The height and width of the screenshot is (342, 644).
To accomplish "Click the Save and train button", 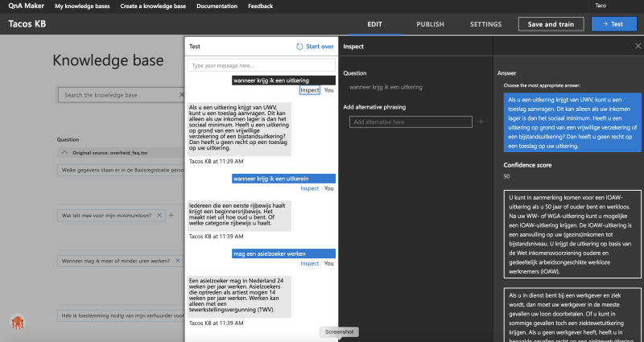I will [x=551, y=24].
